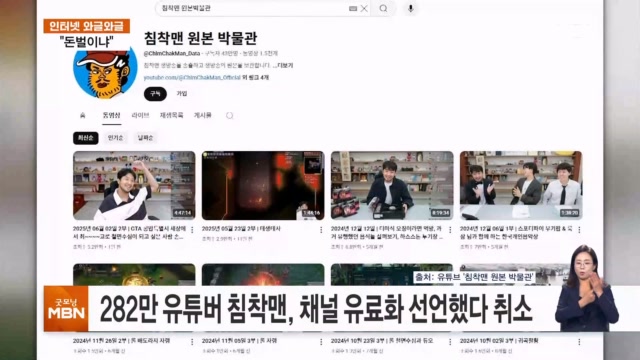Select the 동영상 tab
This screenshot has height=360, width=640.
point(111,116)
